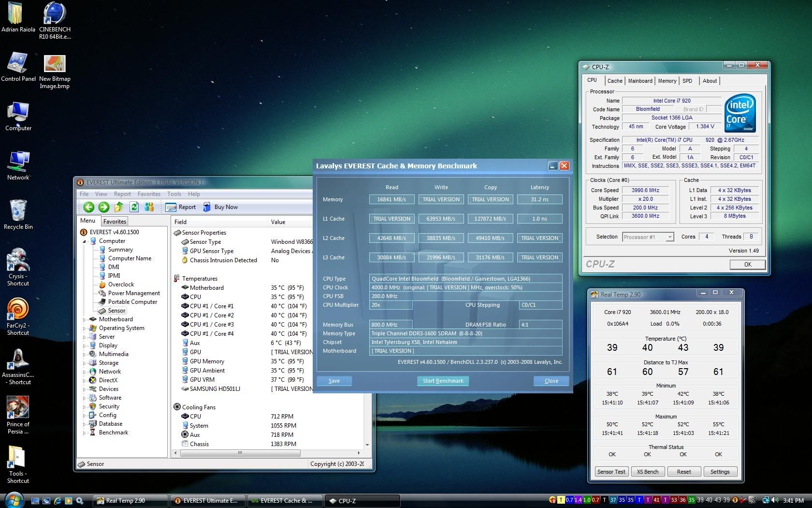Screen dimensions: 812x508
Task: Expand the Motherboard tree node
Action: click(x=84, y=319)
